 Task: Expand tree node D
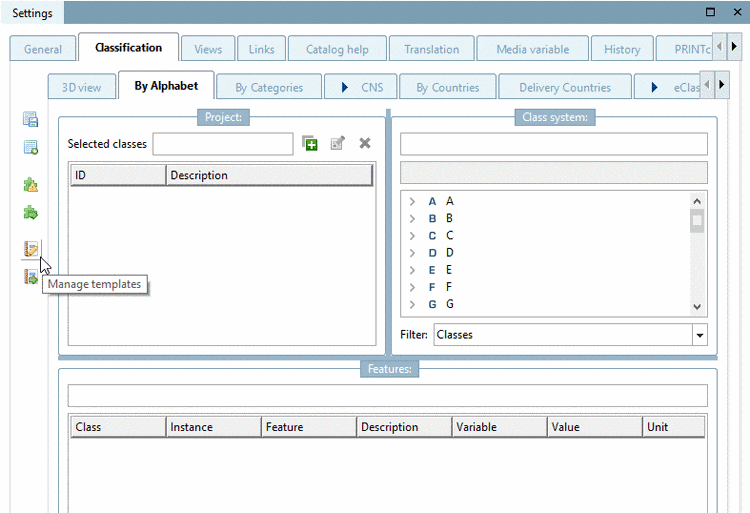pos(412,253)
